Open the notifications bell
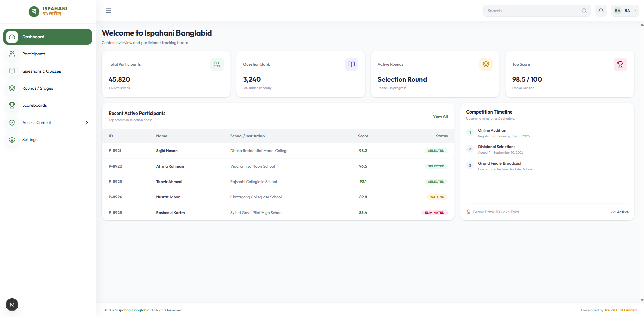The image size is (644, 317). (601, 11)
